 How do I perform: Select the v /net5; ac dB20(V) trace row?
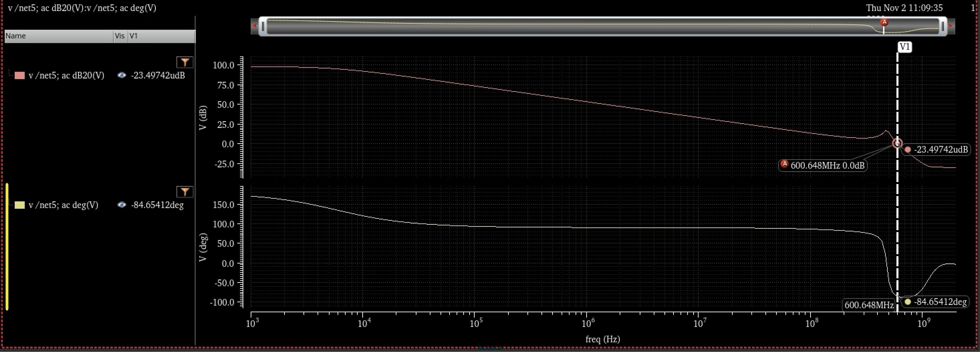(100, 75)
